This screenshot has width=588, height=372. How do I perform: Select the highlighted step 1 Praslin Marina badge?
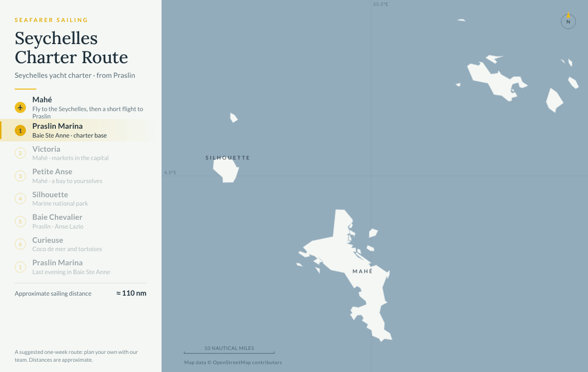pos(20,130)
